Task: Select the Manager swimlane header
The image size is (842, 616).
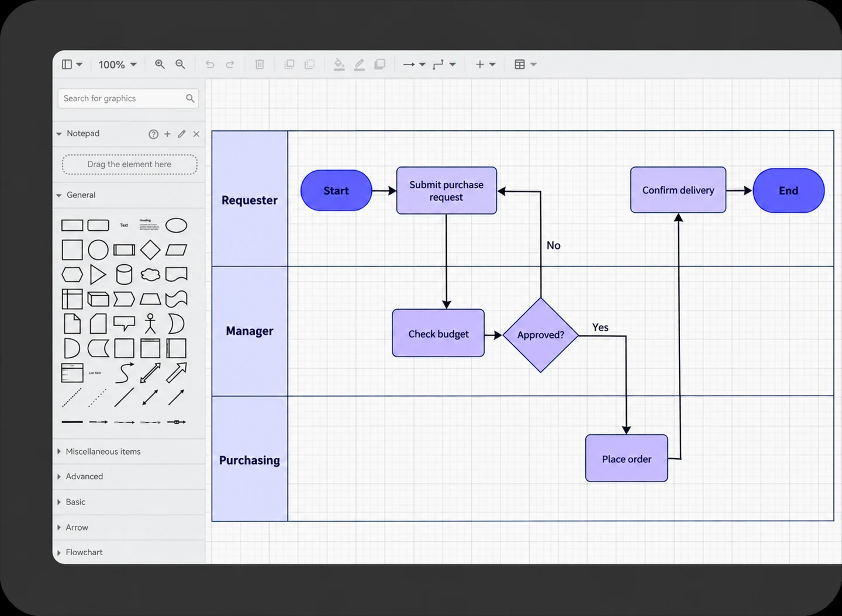Action: 250,331
